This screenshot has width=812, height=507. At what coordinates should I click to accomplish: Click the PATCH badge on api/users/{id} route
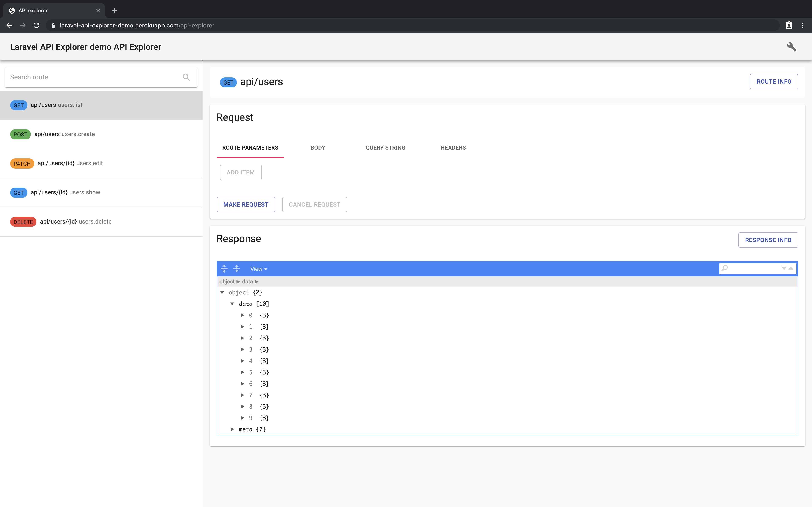click(22, 163)
